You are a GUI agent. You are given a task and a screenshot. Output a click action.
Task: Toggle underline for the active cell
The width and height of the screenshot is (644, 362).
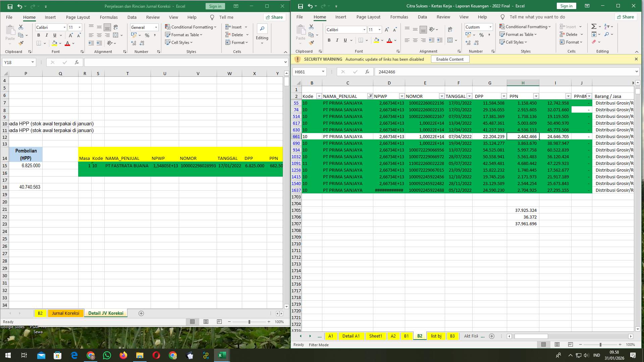click(345, 40)
